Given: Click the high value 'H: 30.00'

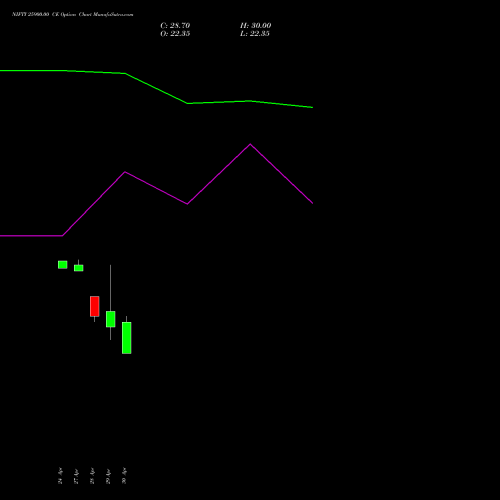Looking at the screenshot, I should click(255, 25).
